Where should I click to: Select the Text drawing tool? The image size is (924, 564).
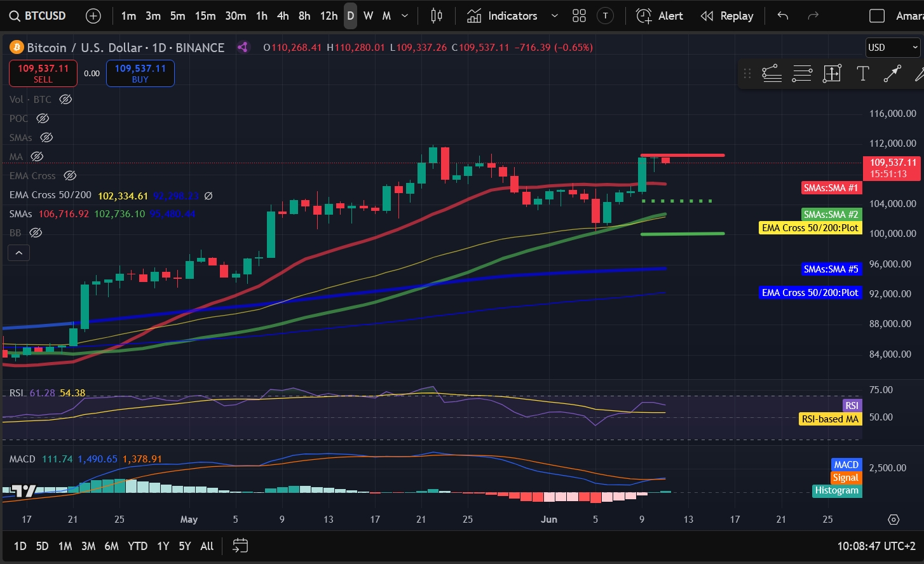[x=862, y=74]
